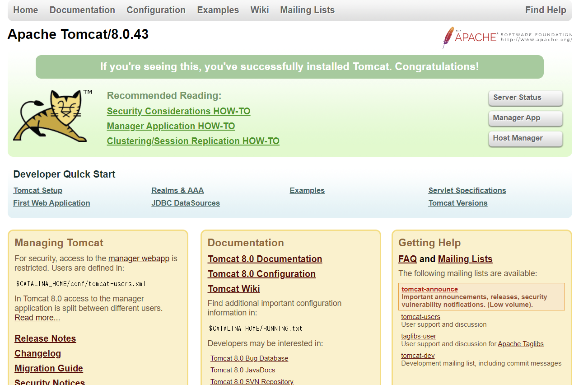Follow the tomcat-users mailing list link
The width and height of the screenshot is (588, 385).
pyautogui.click(x=420, y=317)
